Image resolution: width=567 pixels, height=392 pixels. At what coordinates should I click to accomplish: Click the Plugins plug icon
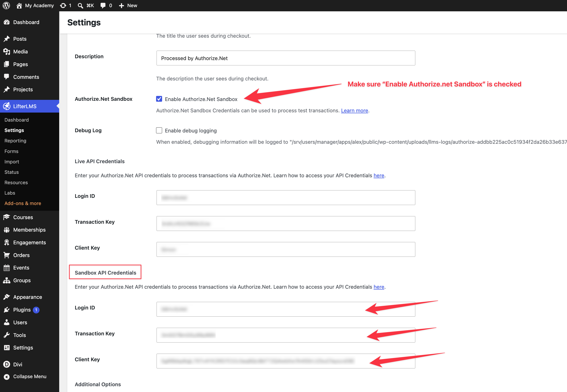point(7,310)
